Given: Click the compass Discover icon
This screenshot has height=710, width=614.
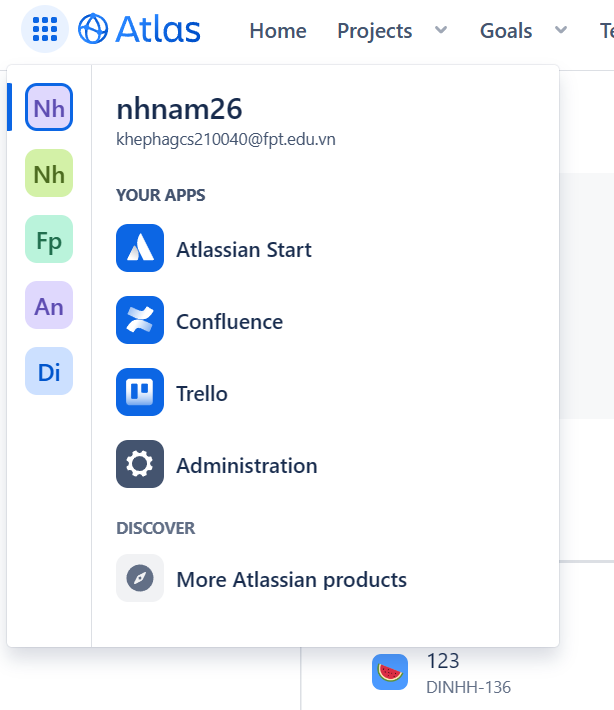Looking at the screenshot, I should pos(140,578).
